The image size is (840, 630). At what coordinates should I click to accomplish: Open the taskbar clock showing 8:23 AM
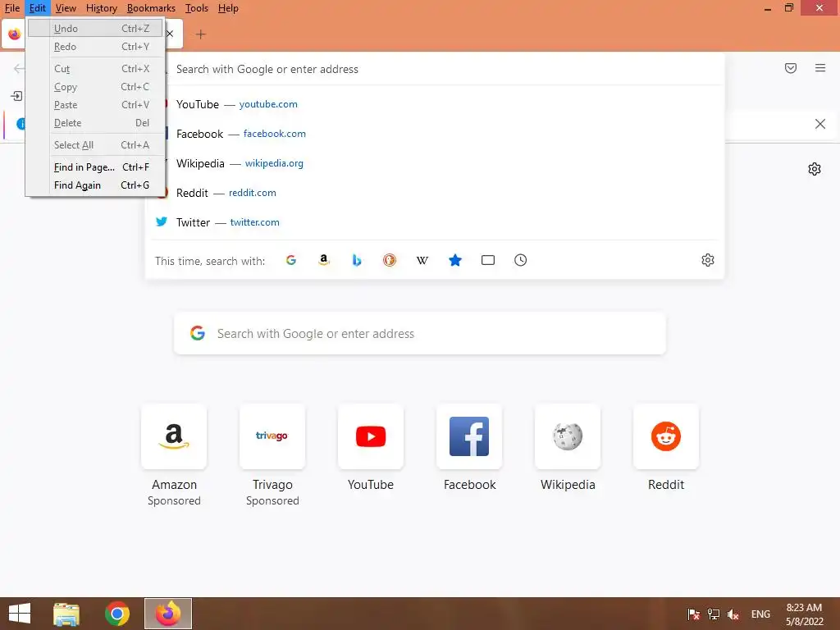[x=804, y=614]
